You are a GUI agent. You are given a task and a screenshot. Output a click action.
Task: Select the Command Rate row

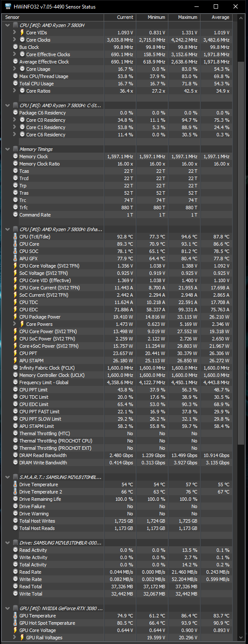tap(117, 215)
